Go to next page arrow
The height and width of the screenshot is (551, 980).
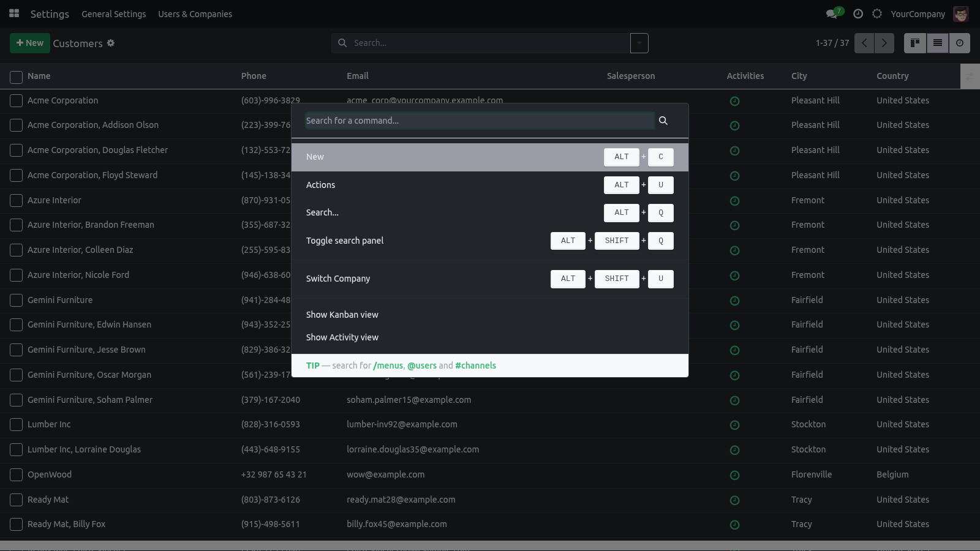(884, 43)
